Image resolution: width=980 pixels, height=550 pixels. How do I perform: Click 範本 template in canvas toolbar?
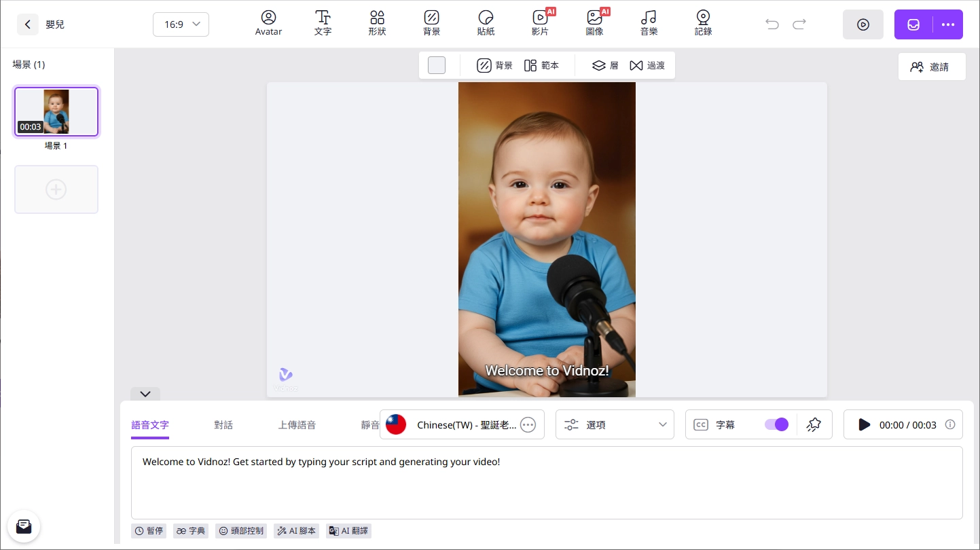(x=541, y=65)
